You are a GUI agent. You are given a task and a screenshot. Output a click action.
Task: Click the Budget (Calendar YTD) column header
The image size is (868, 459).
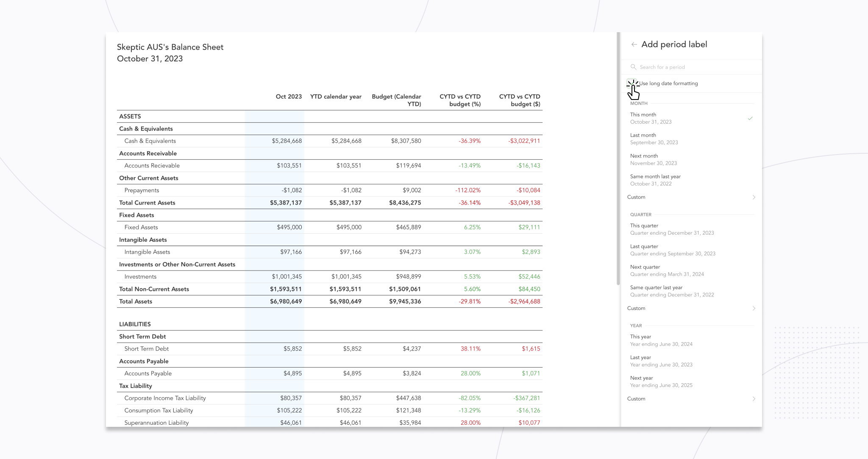coord(396,100)
